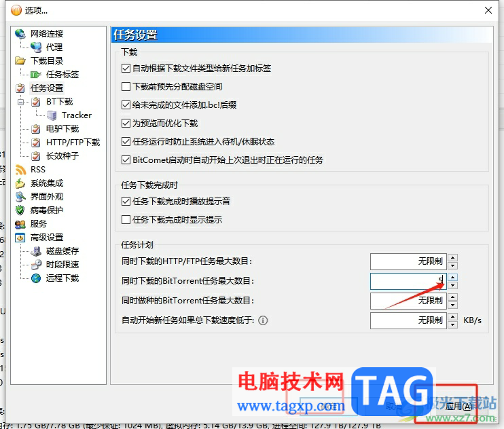
Task: Click the 网络连接 globe icon
Action: coord(20,33)
